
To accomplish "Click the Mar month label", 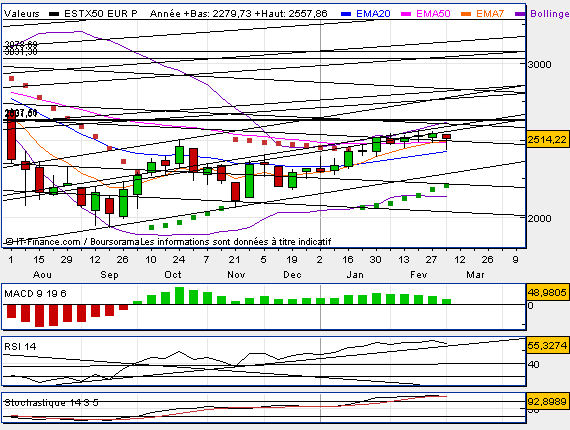I will [475, 274].
